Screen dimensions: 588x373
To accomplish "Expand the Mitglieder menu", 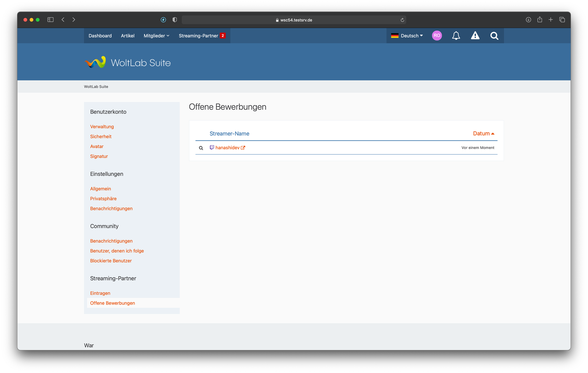I will tap(156, 36).
